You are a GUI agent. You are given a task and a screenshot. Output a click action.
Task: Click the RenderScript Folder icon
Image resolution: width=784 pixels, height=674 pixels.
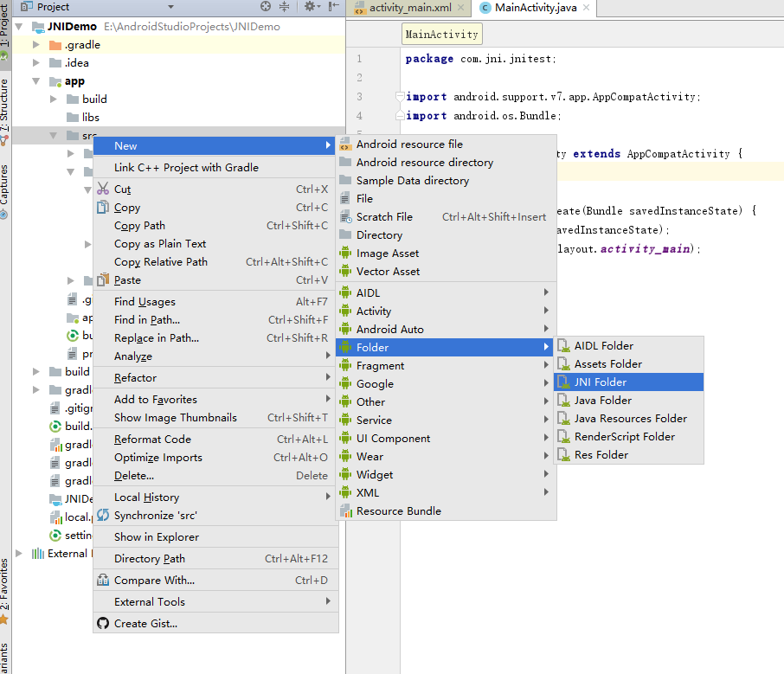pyautogui.click(x=564, y=437)
